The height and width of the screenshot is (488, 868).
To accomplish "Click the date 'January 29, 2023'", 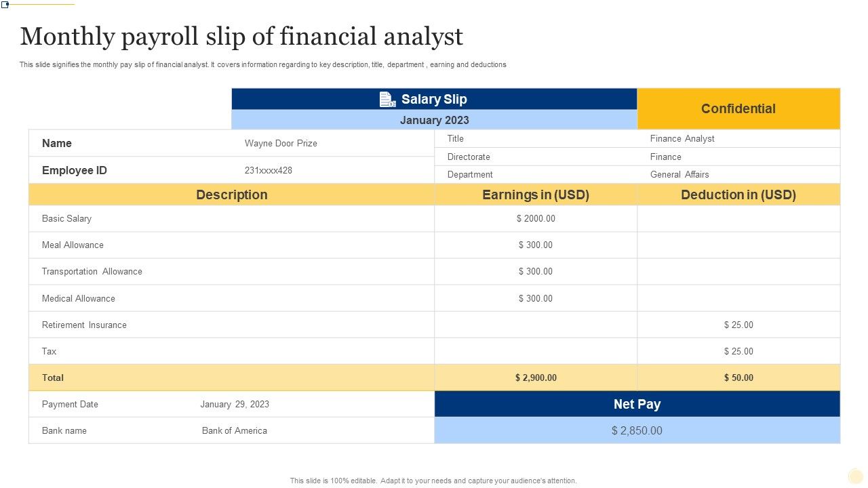I will coord(235,404).
